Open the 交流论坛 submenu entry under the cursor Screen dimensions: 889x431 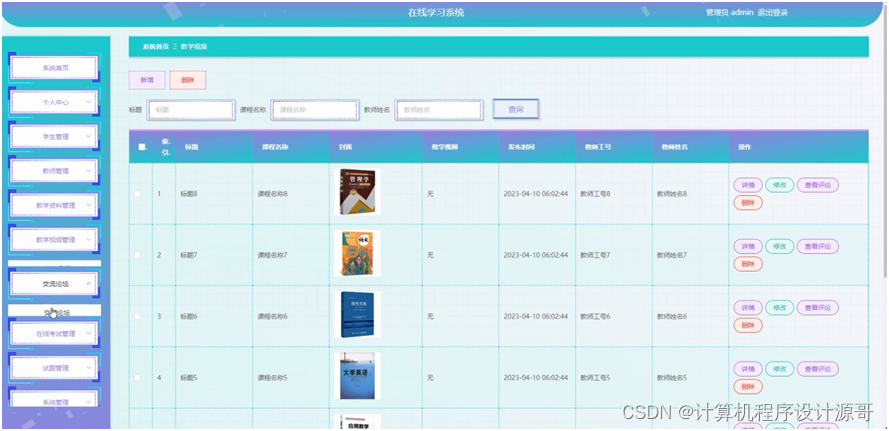pos(54,311)
